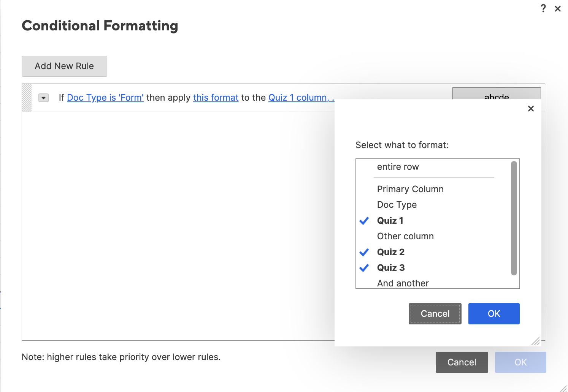
Task: Cancel the Conditional Formatting dialog
Action: 462,362
